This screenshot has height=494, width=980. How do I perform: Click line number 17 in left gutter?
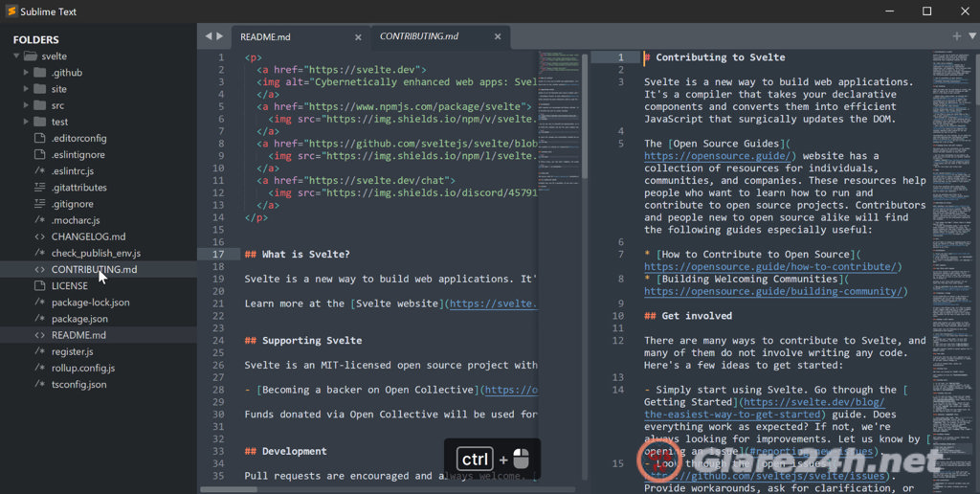[x=218, y=254]
